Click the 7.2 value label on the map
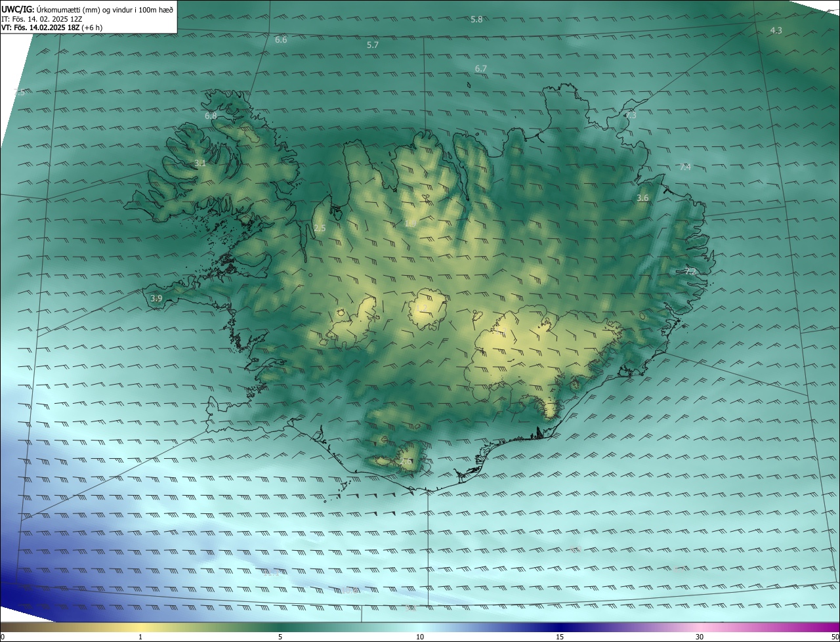This screenshot has height=642, width=840. tap(690, 271)
